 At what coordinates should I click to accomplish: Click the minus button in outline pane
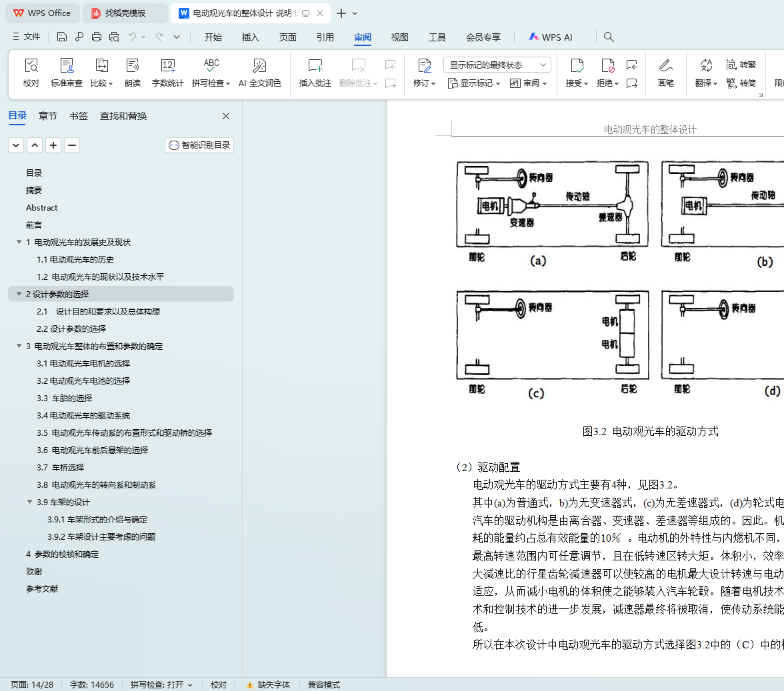tap(72, 145)
